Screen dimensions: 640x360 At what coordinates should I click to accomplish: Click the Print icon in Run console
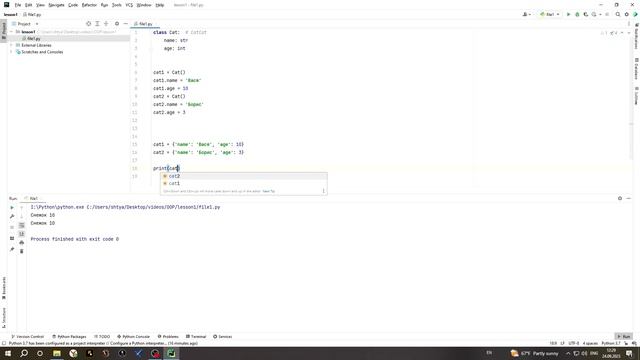pos(22,243)
